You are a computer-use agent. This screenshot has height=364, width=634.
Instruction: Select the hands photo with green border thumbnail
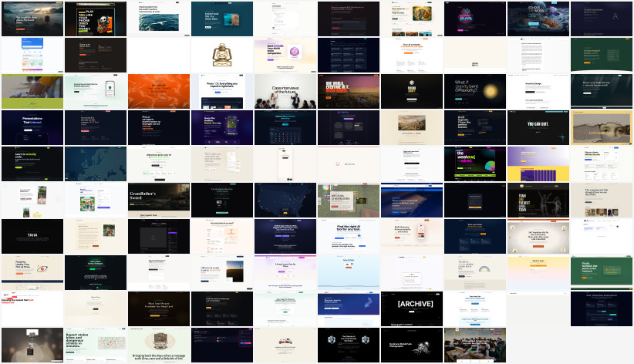(32, 92)
